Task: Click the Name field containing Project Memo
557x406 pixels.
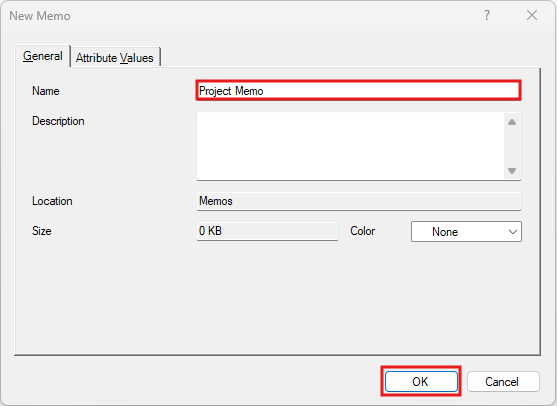Action: point(358,91)
